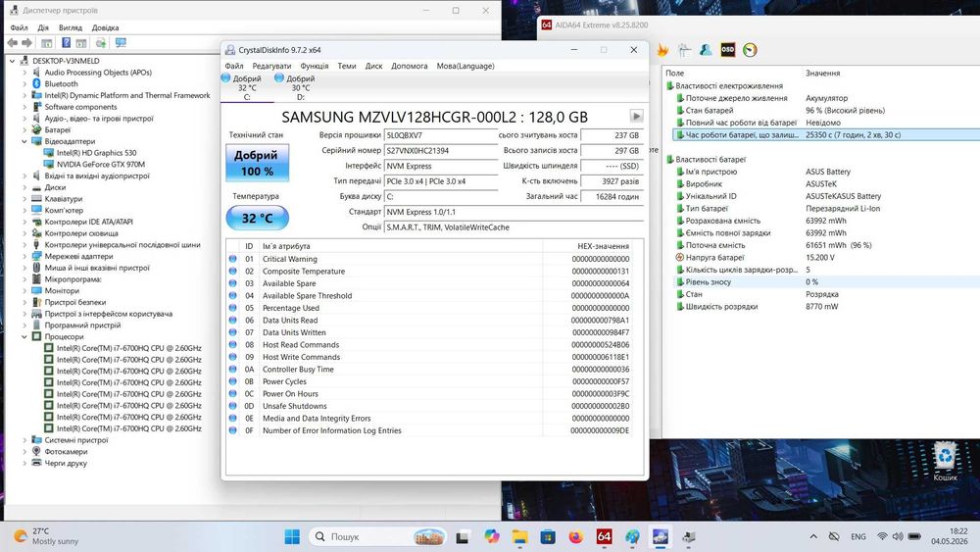
Task: Expand the Мережеві адаптери category
Action: pos(24,256)
